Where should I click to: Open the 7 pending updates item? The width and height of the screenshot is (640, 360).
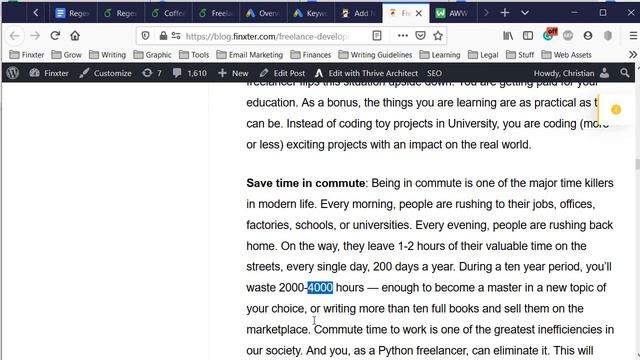pyautogui.click(x=152, y=73)
